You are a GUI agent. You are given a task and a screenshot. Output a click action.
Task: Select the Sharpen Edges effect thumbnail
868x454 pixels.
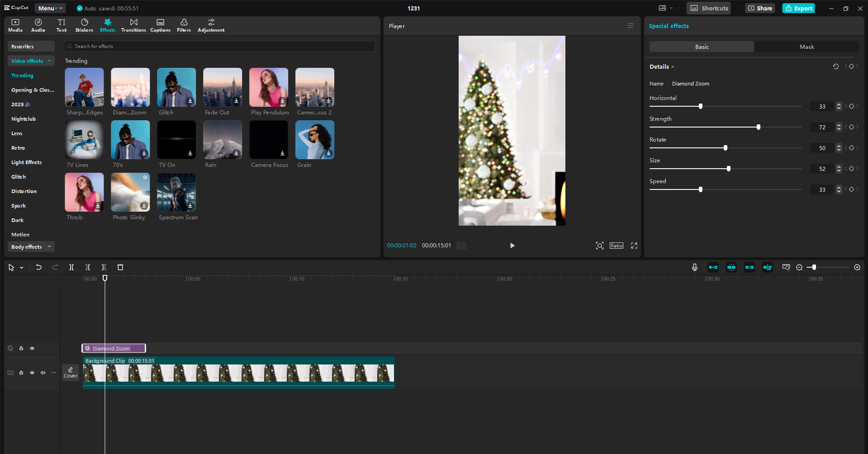point(85,87)
